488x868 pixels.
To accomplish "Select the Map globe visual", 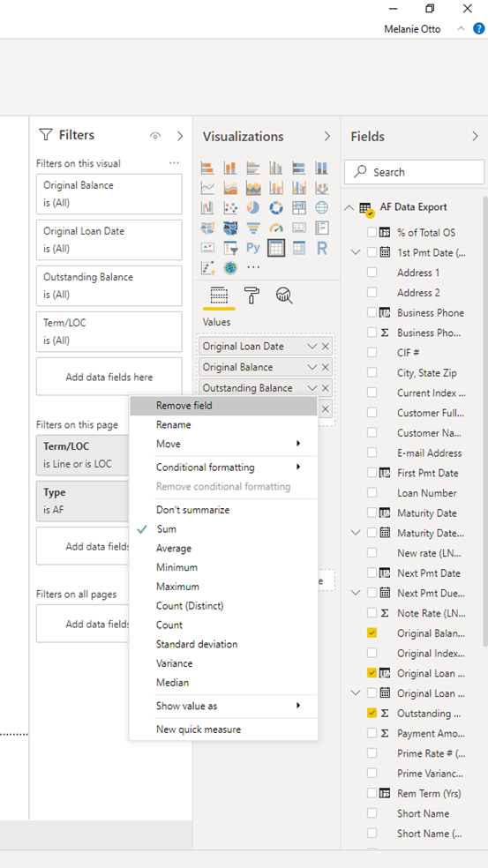I will coord(322,208).
